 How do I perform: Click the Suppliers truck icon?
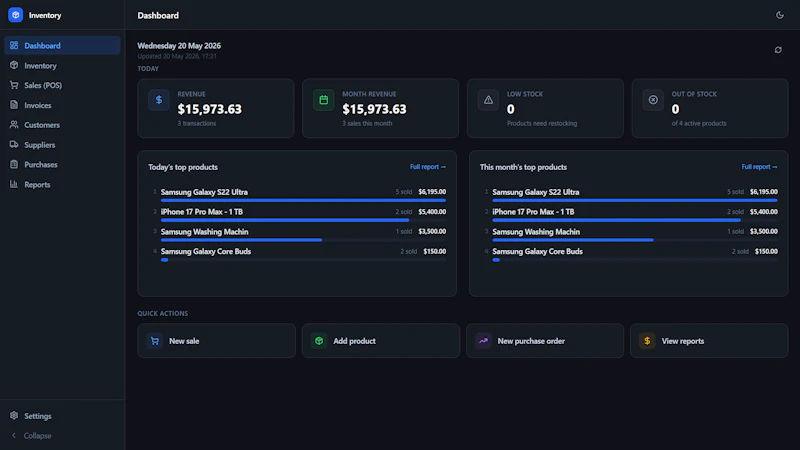(x=14, y=144)
